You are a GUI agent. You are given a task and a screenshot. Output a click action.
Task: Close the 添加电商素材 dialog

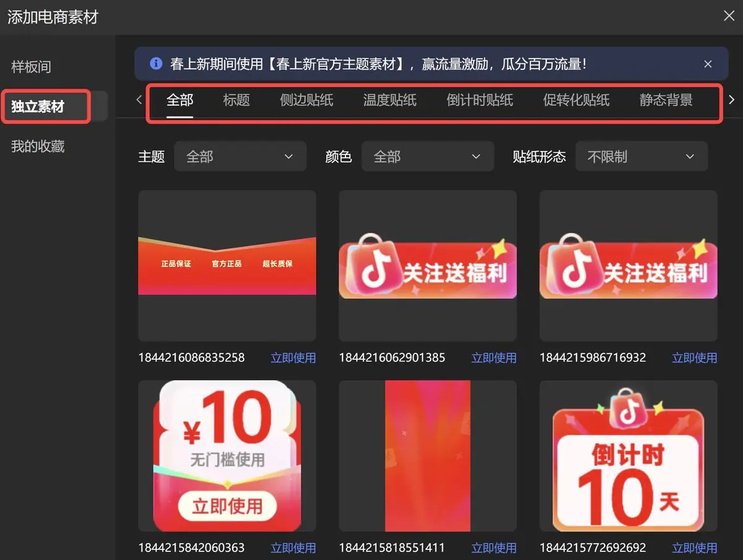point(729,16)
